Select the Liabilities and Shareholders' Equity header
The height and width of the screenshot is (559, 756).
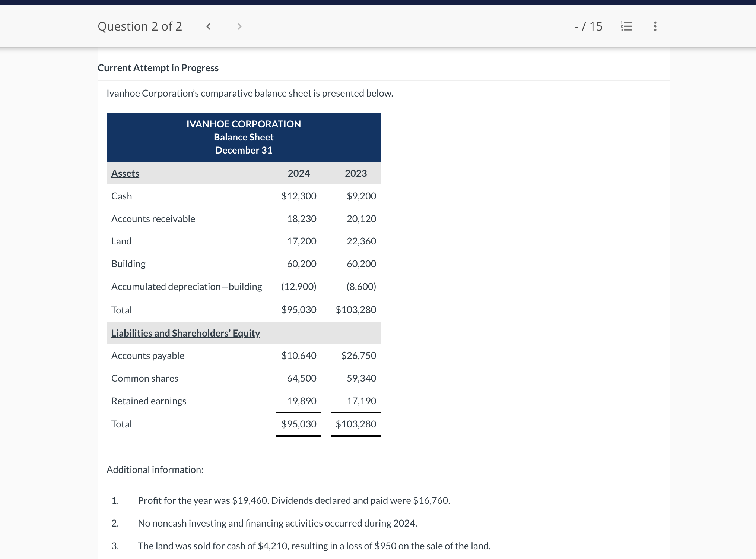point(185,333)
